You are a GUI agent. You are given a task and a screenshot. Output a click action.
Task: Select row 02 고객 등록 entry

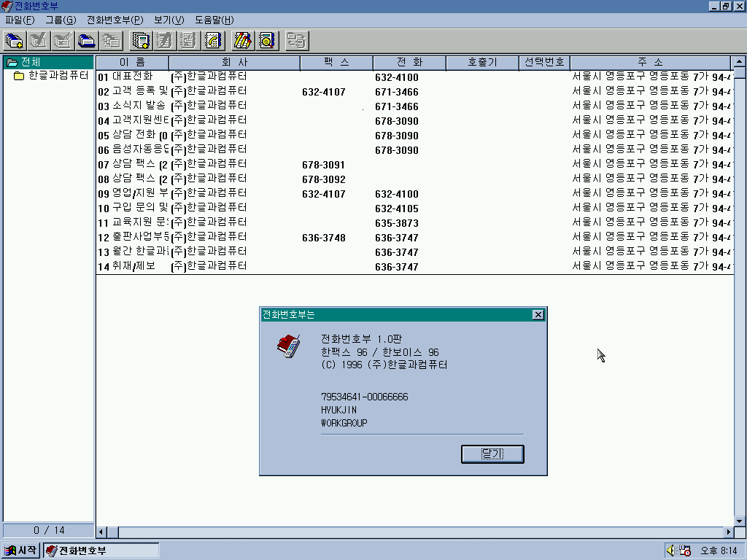(414, 91)
